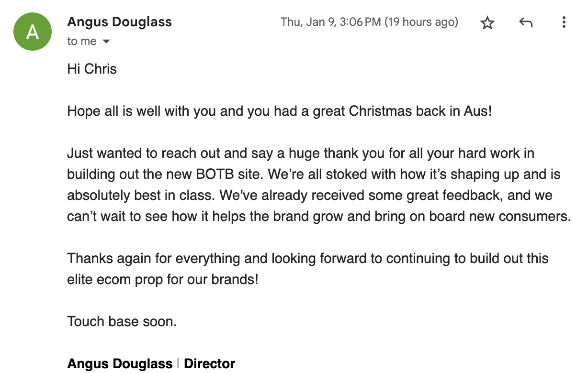Viewport: 588px width, 373px height.
Task: Click the 'Hi Chris' greeting line
Action: 92,69
